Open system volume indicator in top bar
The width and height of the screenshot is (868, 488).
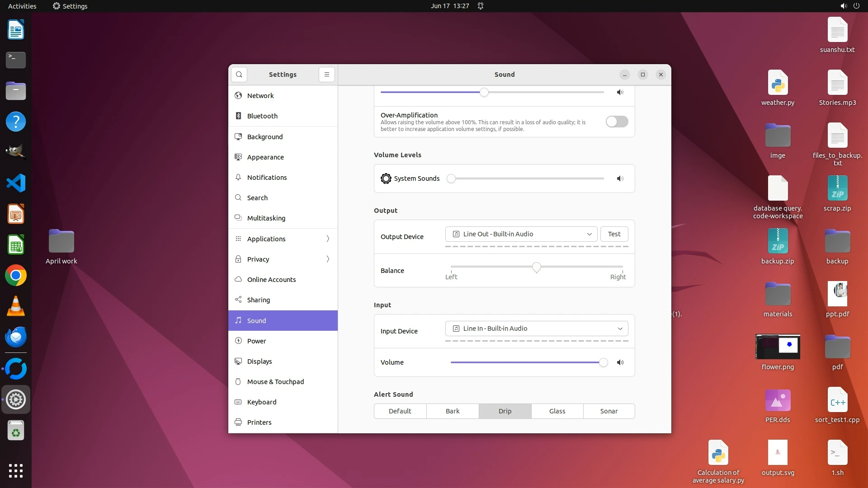(843, 6)
